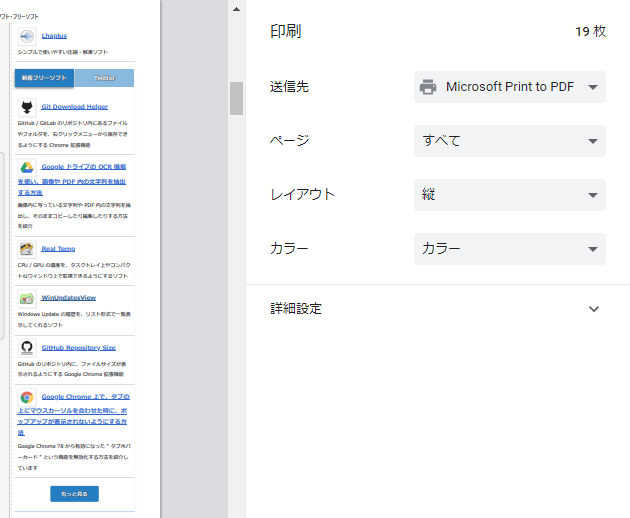Open the Git Download Helper link
Viewport: 630px width, 518px height.
point(75,106)
